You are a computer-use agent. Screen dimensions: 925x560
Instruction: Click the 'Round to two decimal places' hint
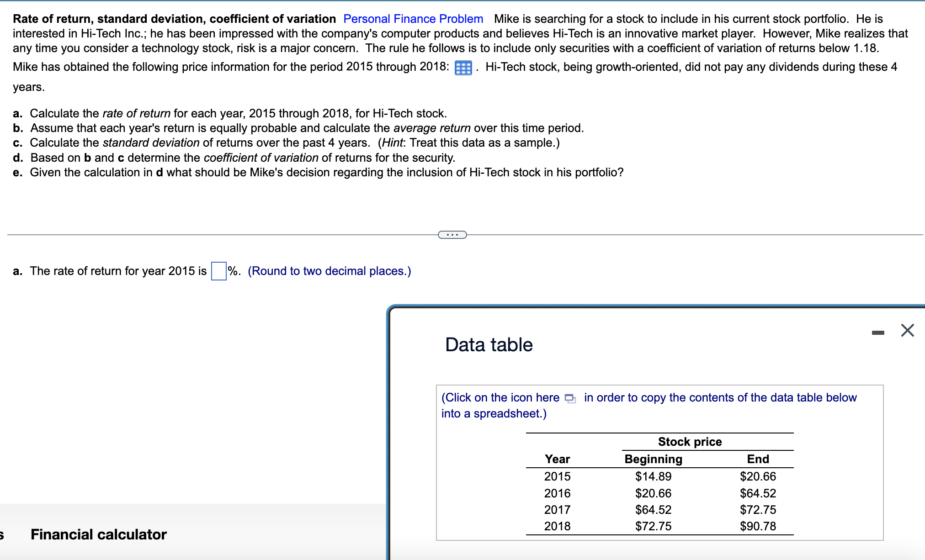coord(329,271)
